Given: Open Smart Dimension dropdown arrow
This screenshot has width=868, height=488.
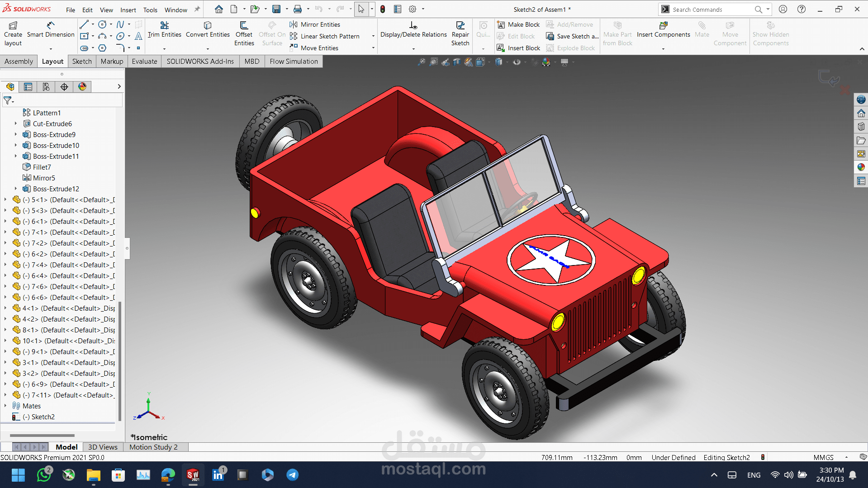Looking at the screenshot, I should [x=51, y=49].
